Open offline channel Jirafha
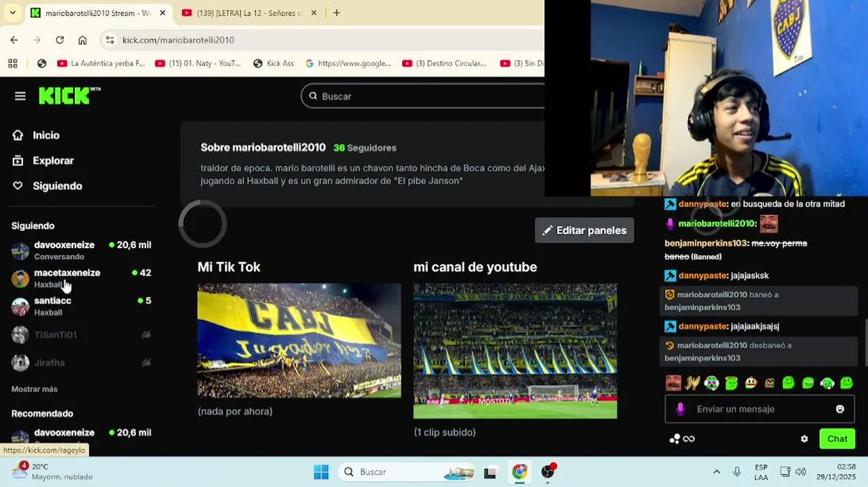This screenshot has height=487, width=868. [x=81, y=363]
